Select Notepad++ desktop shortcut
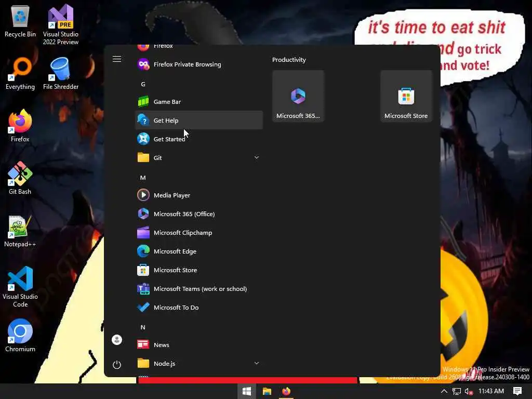The height and width of the screenshot is (399, 532). pyautogui.click(x=20, y=231)
